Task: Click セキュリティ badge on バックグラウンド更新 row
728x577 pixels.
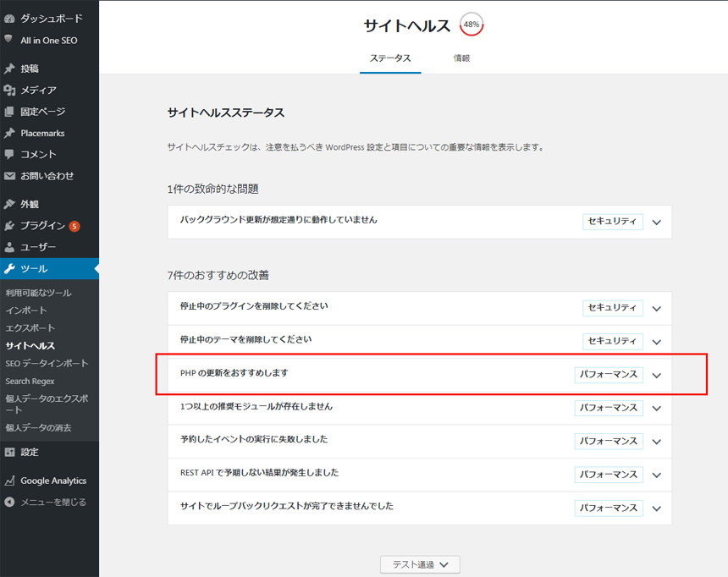Action: (612, 222)
